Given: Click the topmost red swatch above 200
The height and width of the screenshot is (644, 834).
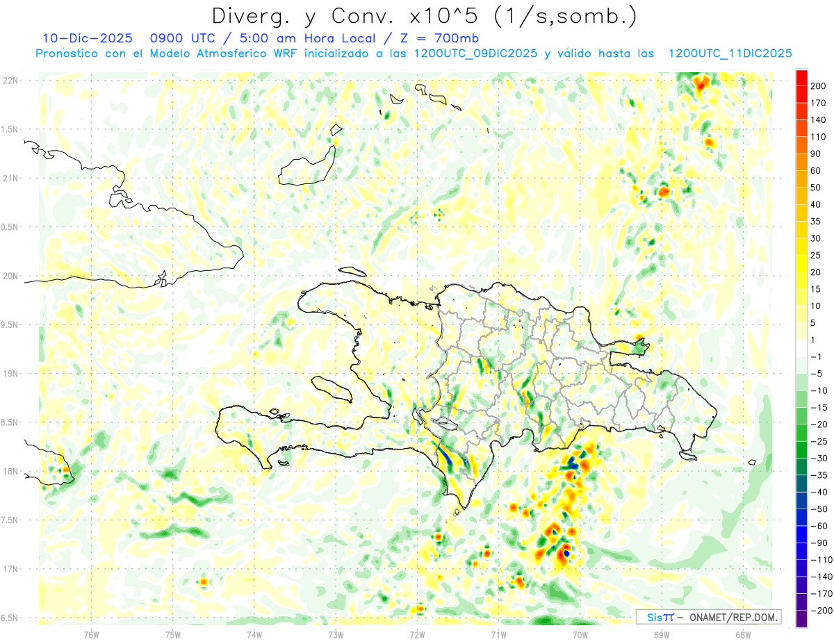Looking at the screenshot, I should pyautogui.click(x=801, y=78).
